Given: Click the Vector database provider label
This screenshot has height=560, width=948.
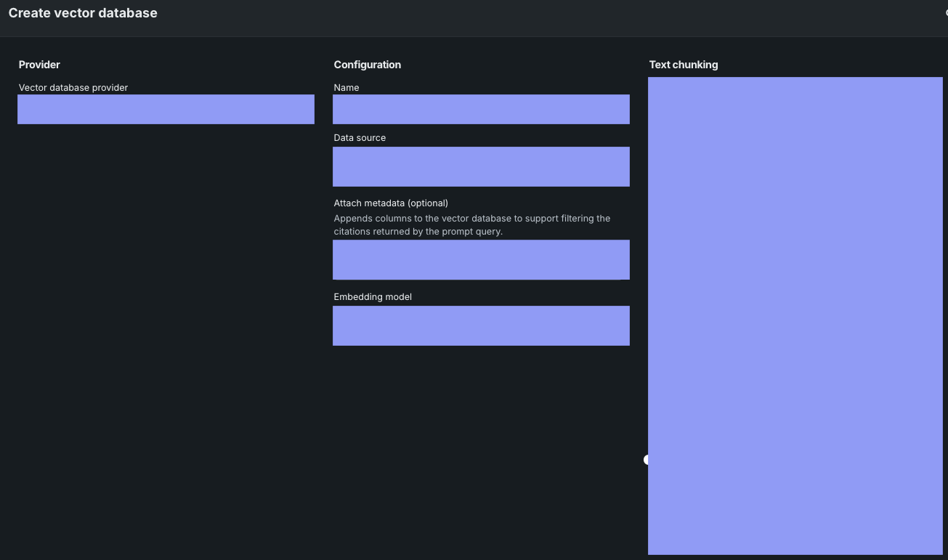Looking at the screenshot, I should 73,88.
